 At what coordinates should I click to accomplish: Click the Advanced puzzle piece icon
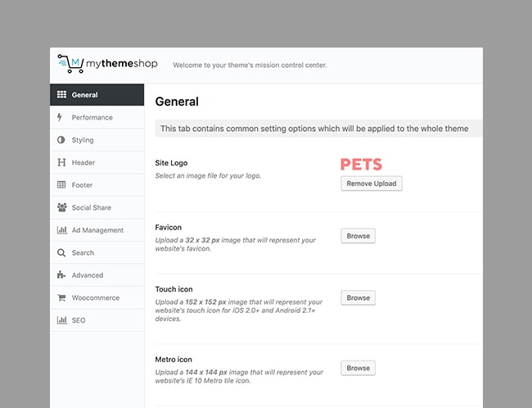61,274
